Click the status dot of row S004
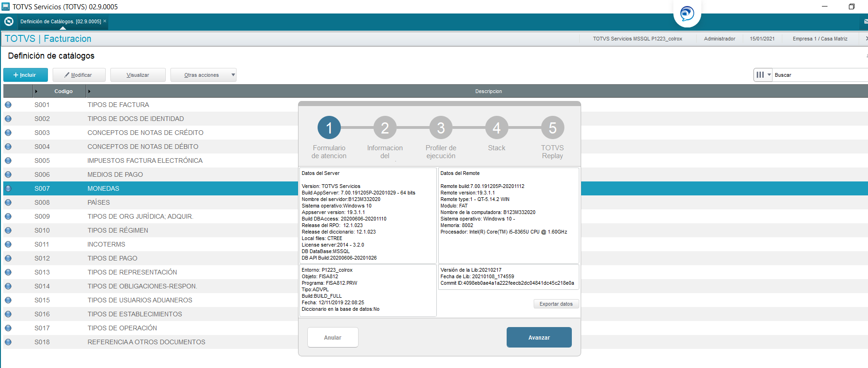Viewport: 868px width, 368px height. pyautogui.click(x=8, y=147)
